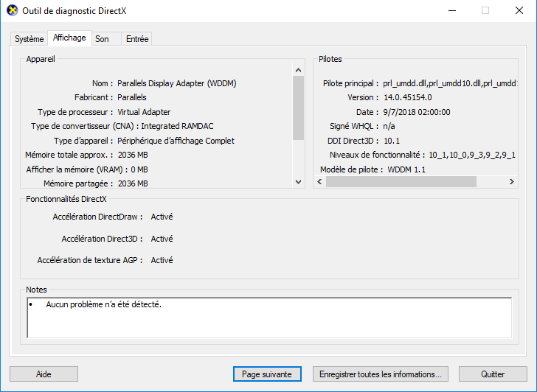
Task: Click 'Type de processeur :' label
Action: (75, 112)
